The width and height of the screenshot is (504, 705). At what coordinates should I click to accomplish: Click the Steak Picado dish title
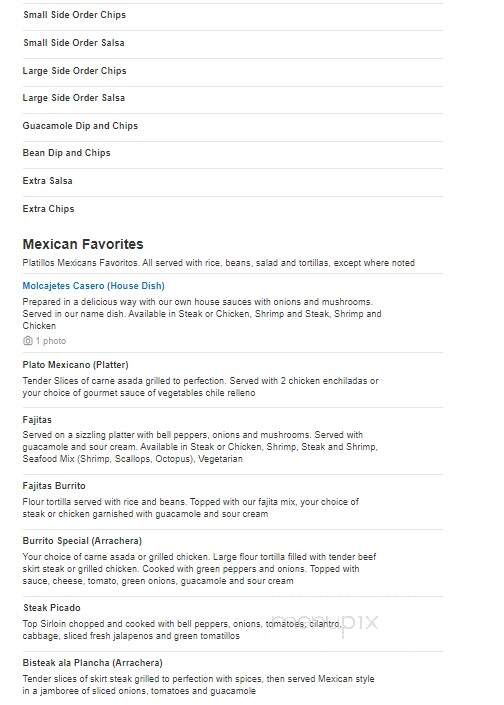pos(52,608)
